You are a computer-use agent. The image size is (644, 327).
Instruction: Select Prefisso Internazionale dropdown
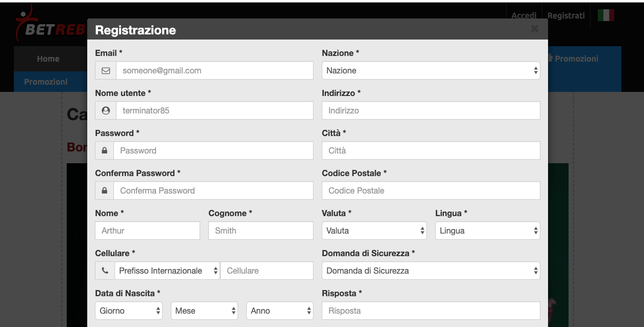pyautogui.click(x=167, y=271)
